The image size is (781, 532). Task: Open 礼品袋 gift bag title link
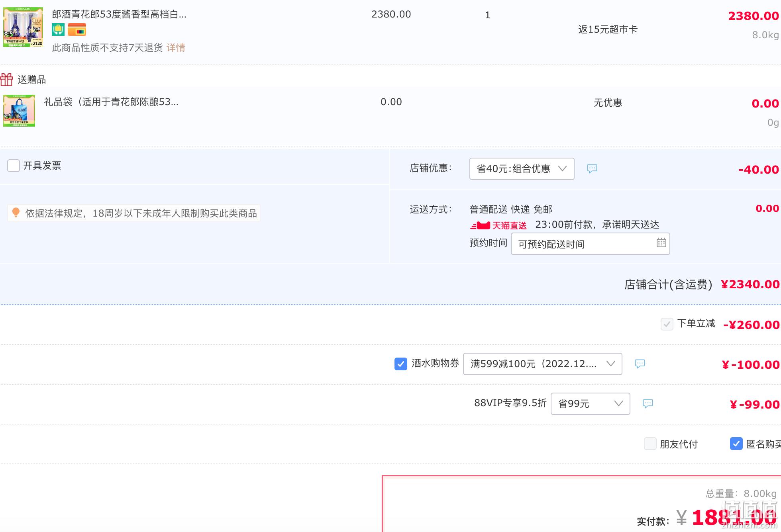pyautogui.click(x=111, y=102)
